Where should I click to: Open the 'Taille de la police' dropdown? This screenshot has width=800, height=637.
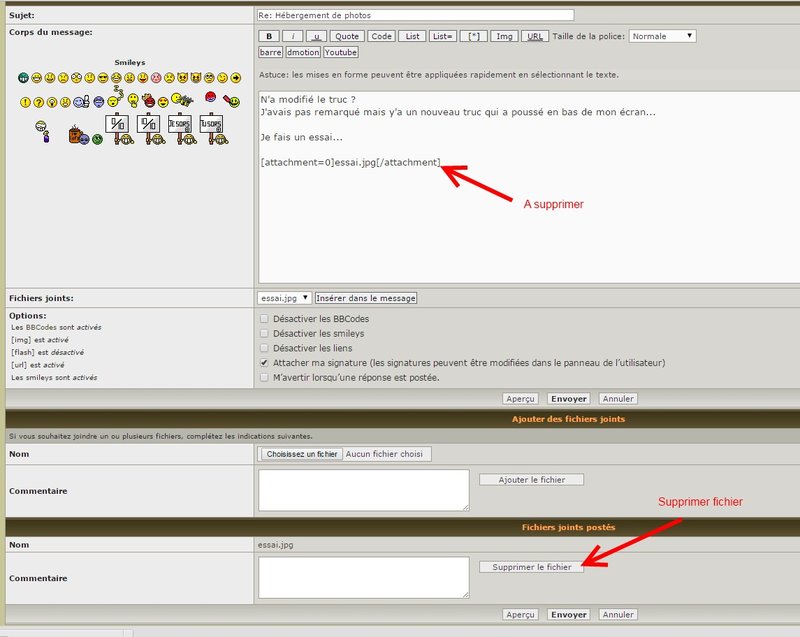click(x=663, y=36)
